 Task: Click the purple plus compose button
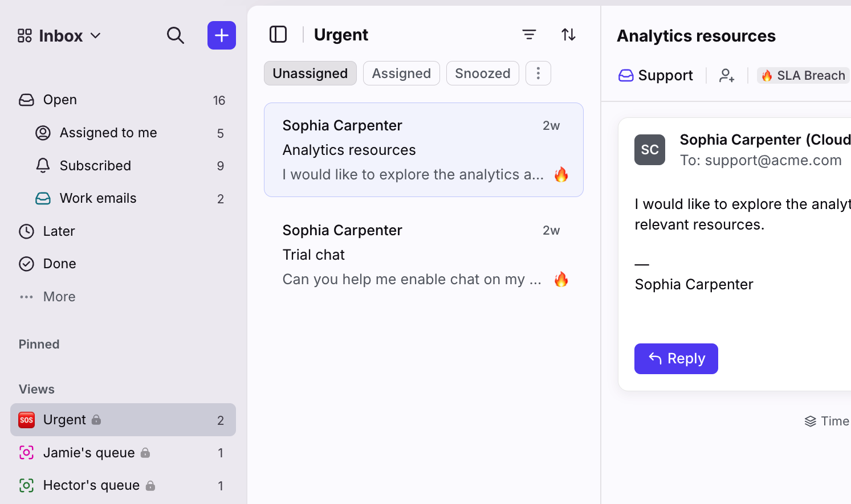[222, 35]
